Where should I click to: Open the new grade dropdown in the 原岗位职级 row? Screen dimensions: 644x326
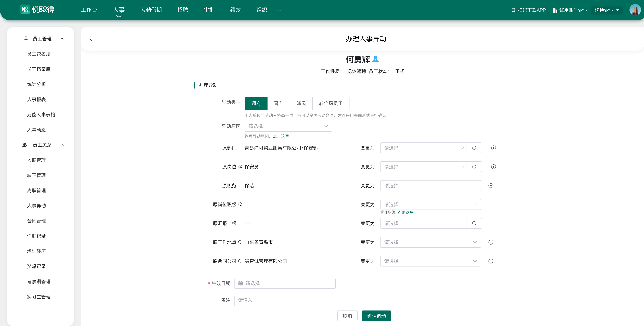(x=430, y=205)
